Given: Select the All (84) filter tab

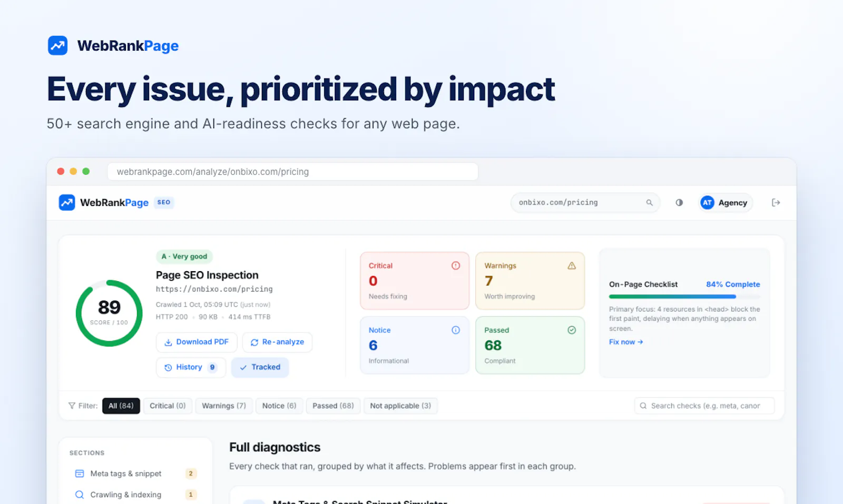Looking at the screenshot, I should pyautogui.click(x=121, y=406).
